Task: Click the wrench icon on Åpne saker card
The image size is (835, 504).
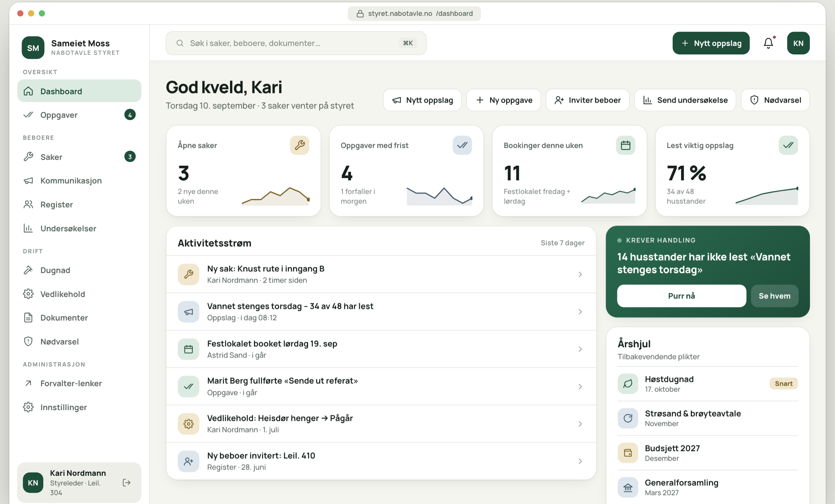Action: click(300, 145)
